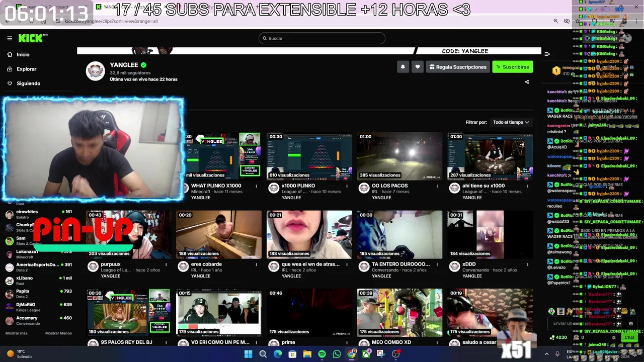Image resolution: width=644 pixels, height=362 pixels.
Task: Open Microsoft Edge from taskbar
Action: click(x=278, y=354)
